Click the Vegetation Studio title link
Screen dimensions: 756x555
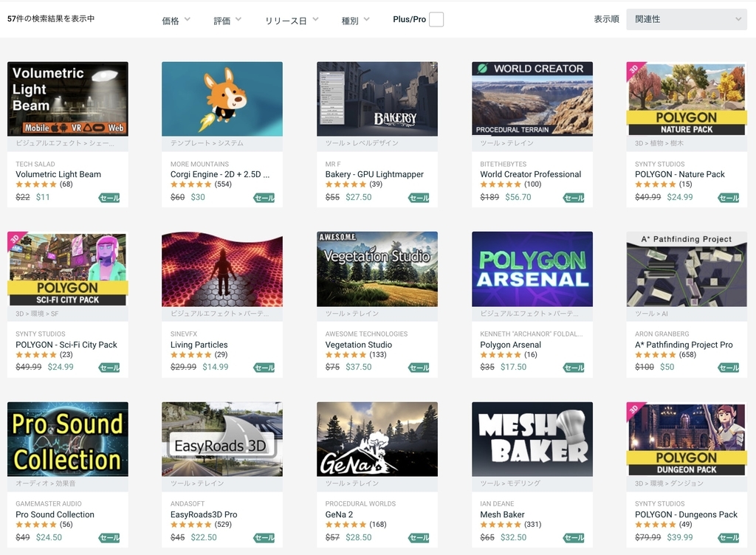358,345
